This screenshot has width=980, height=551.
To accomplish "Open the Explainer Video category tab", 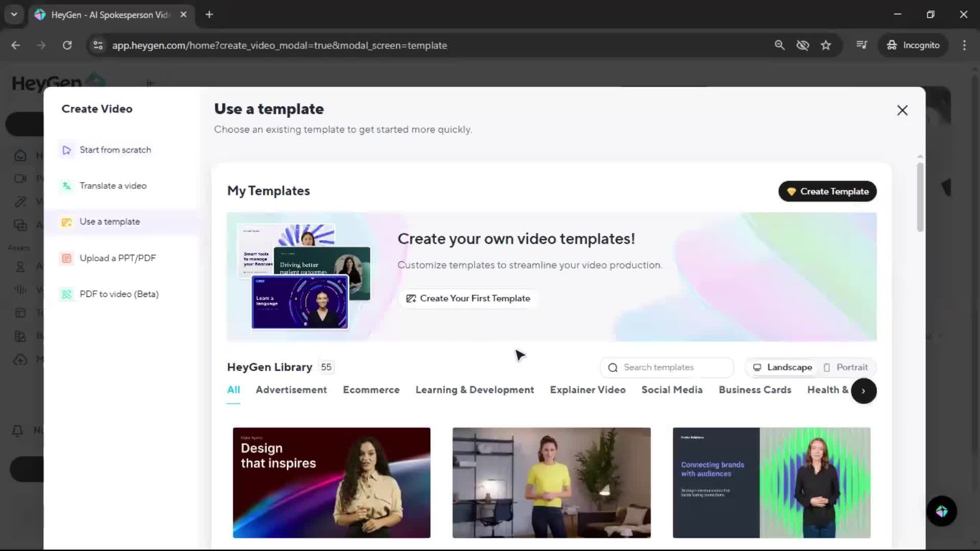I will [587, 390].
